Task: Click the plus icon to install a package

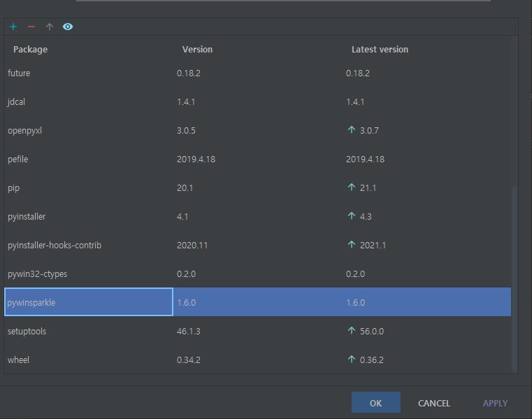Action: coord(13,27)
